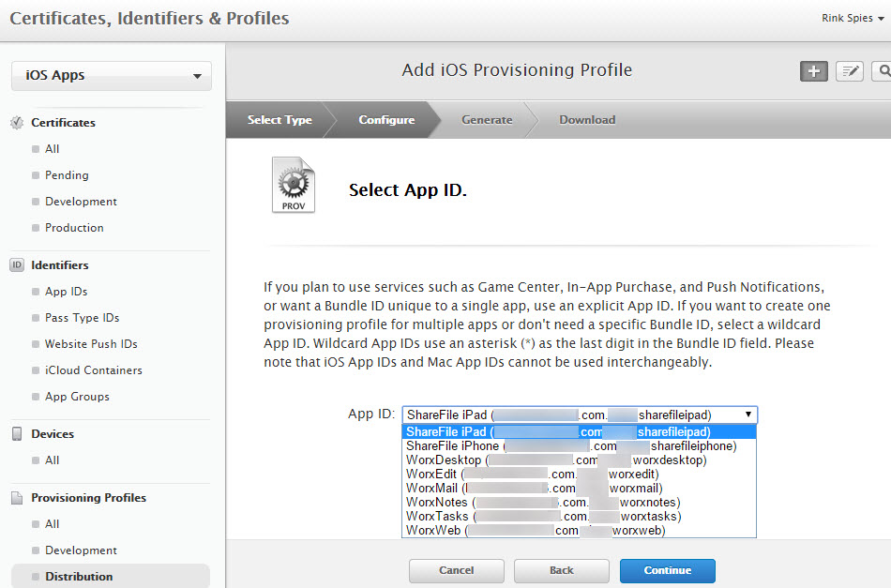
Task: Open the iOS Apps platform dropdown
Action: (112, 76)
